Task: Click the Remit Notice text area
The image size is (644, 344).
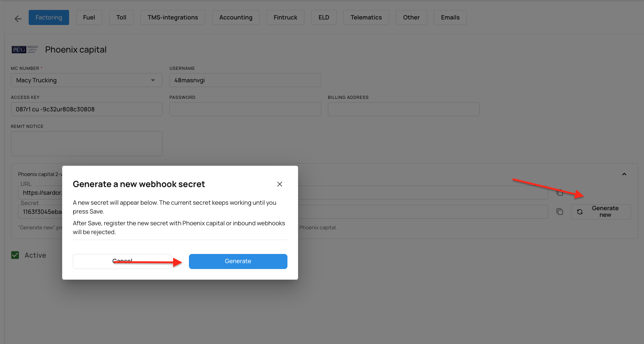Action: click(87, 144)
